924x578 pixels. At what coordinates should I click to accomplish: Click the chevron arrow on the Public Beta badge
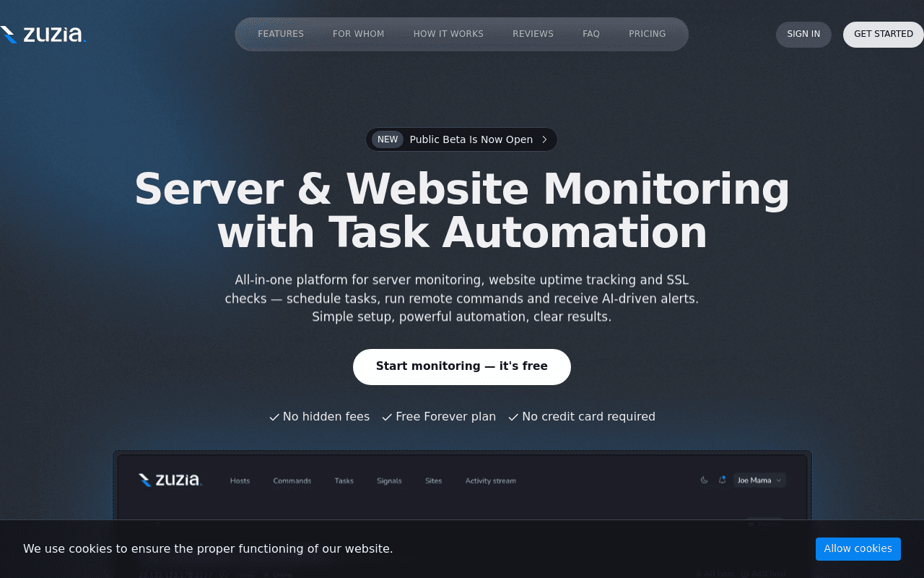[544, 139]
